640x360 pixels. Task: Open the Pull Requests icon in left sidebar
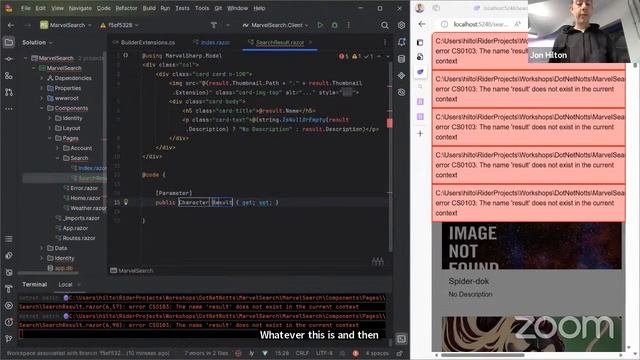pyautogui.click(x=9, y=92)
